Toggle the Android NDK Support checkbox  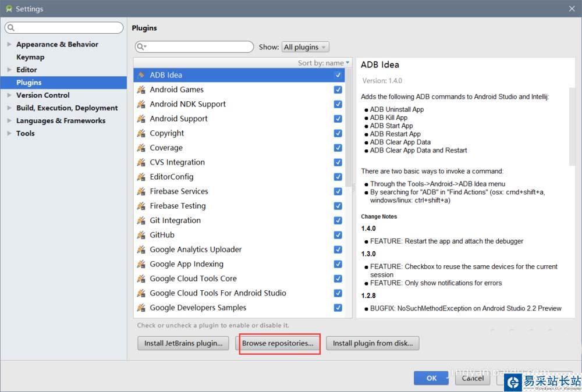coord(338,104)
